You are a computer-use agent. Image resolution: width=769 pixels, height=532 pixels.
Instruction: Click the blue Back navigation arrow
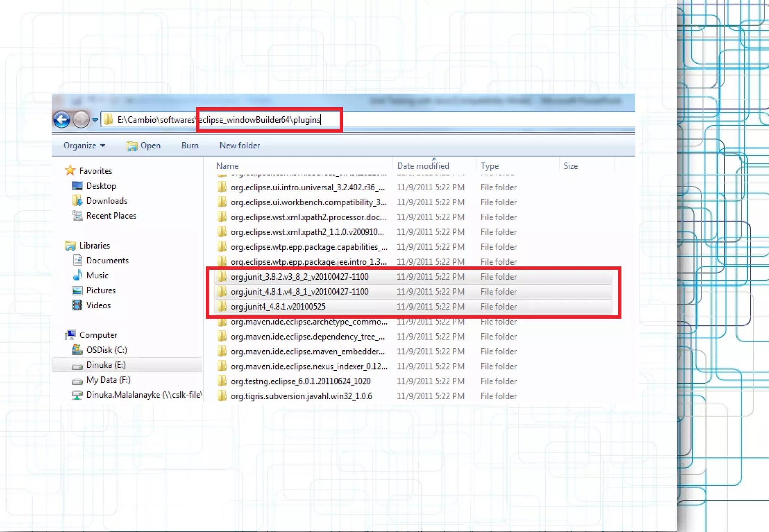pos(62,120)
